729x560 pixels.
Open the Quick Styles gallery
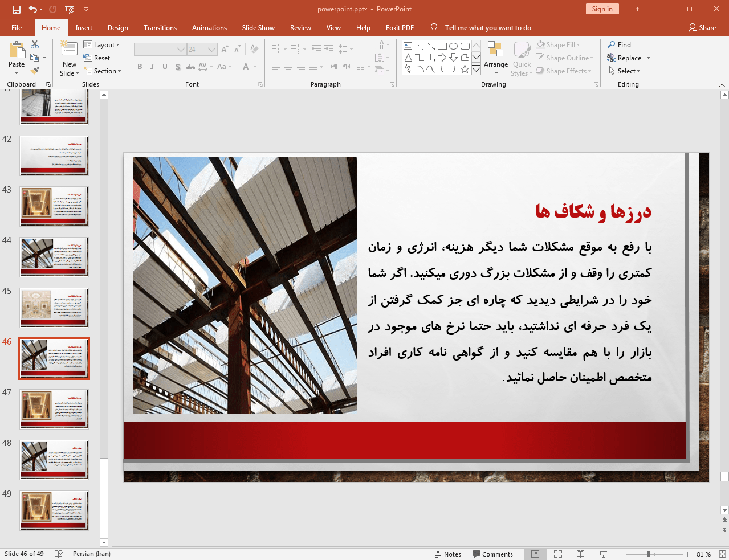(522, 59)
